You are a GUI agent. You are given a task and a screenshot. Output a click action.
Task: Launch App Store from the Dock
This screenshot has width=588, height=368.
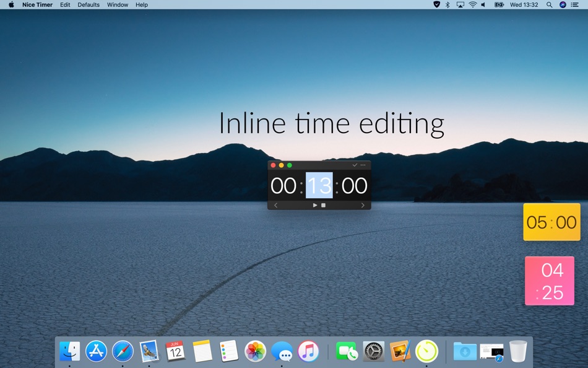point(96,351)
